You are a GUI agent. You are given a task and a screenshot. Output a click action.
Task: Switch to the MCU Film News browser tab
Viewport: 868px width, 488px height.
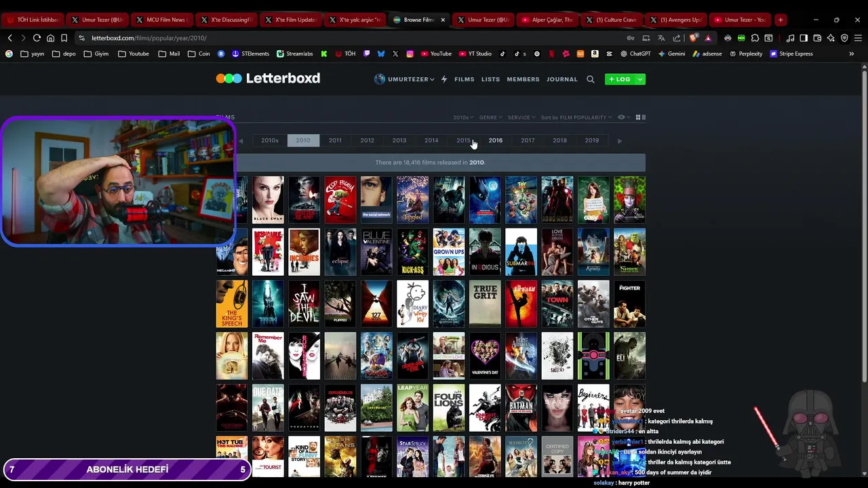coord(161,20)
